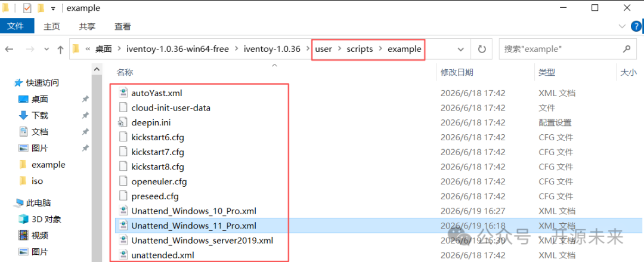Select the cloud-init-user-data file icon

(123, 108)
